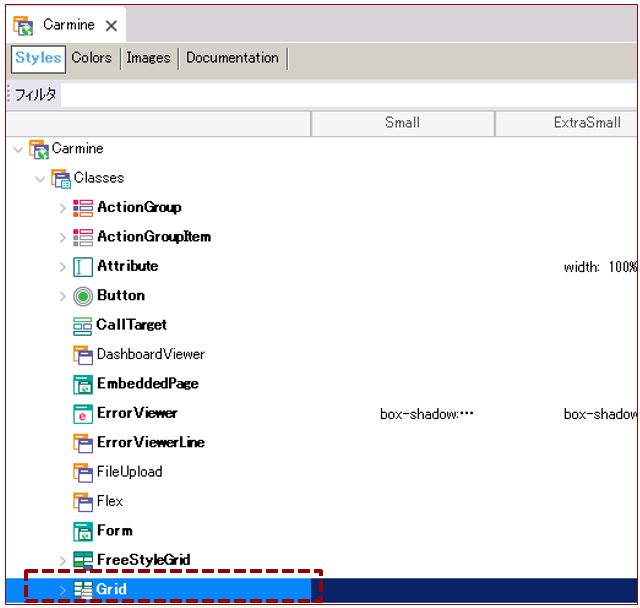Expand the FreeStyleGrid class
This screenshot has width=640, height=608.
pyautogui.click(x=62, y=561)
